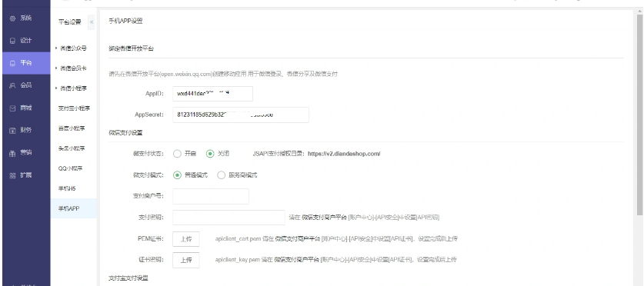Image resolution: width=644 pixels, height=286 pixels.
Task: Click the 系统 gear icon in sidebar
Action: tap(12, 18)
